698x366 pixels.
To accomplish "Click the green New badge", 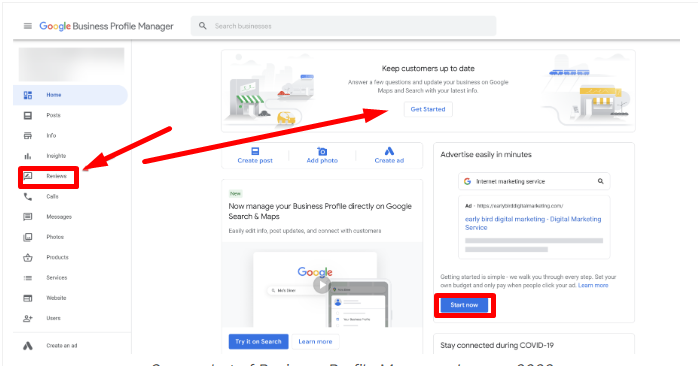I will click(235, 194).
